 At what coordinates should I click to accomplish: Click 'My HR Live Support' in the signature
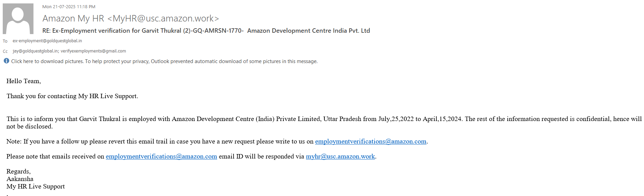click(36, 186)
